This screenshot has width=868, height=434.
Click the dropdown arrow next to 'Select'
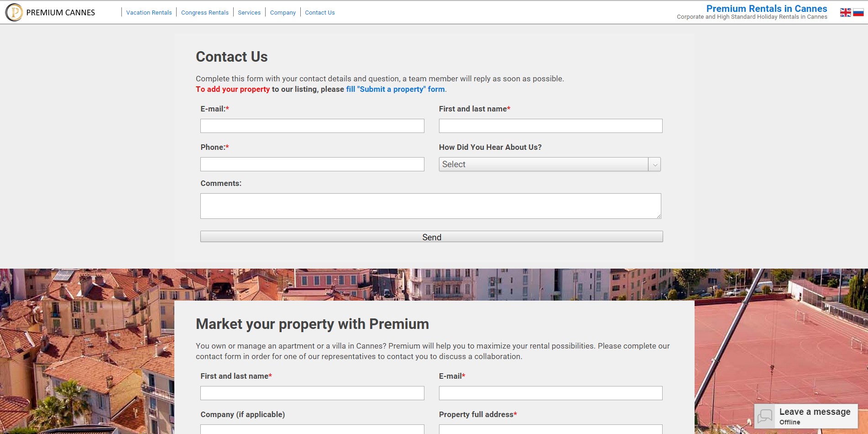click(x=655, y=164)
